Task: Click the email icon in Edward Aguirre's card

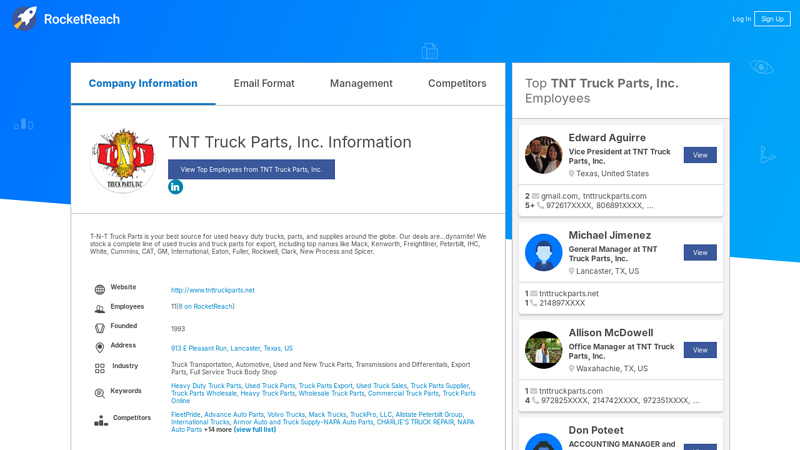Action: click(535, 196)
